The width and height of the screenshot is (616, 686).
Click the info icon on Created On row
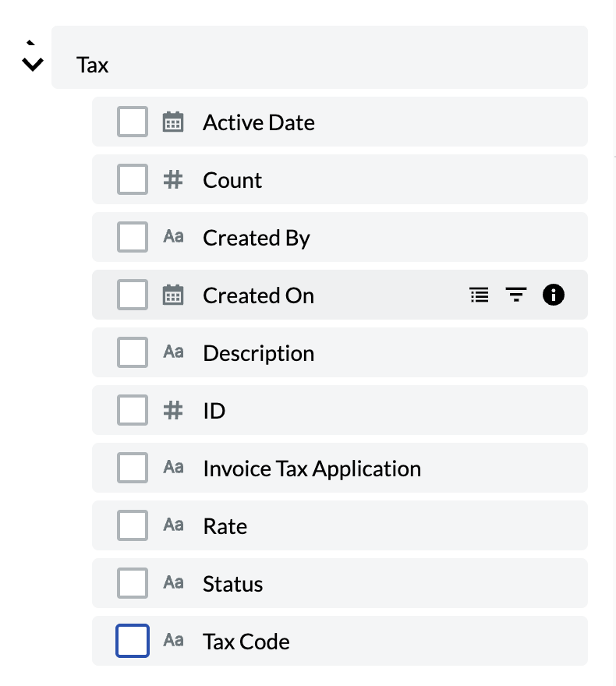pyautogui.click(x=553, y=295)
